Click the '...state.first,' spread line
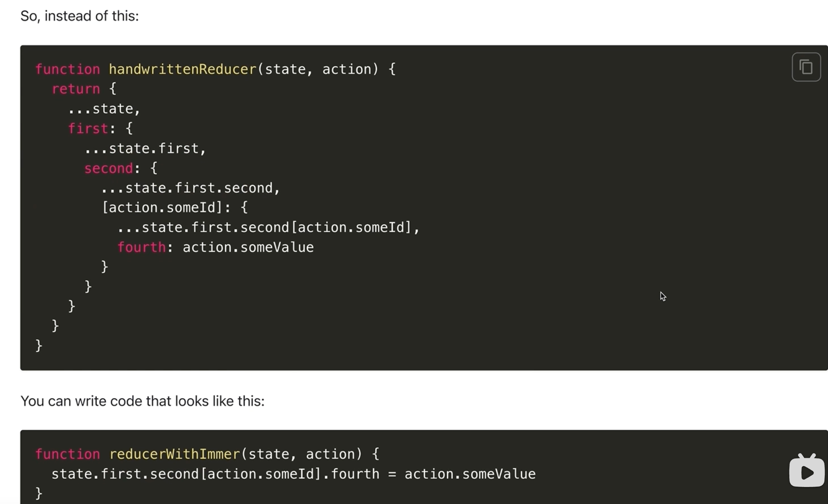The height and width of the screenshot is (504, 828). 145,148
